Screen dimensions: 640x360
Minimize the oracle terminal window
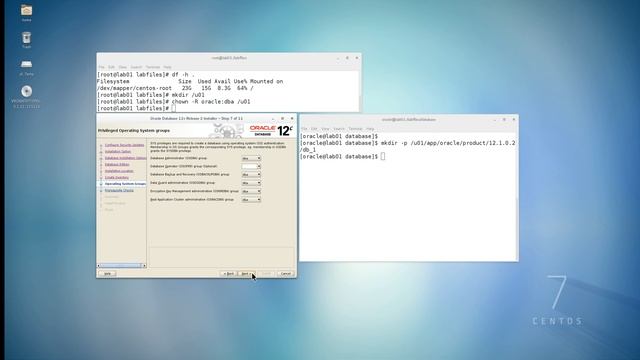tap(495, 120)
